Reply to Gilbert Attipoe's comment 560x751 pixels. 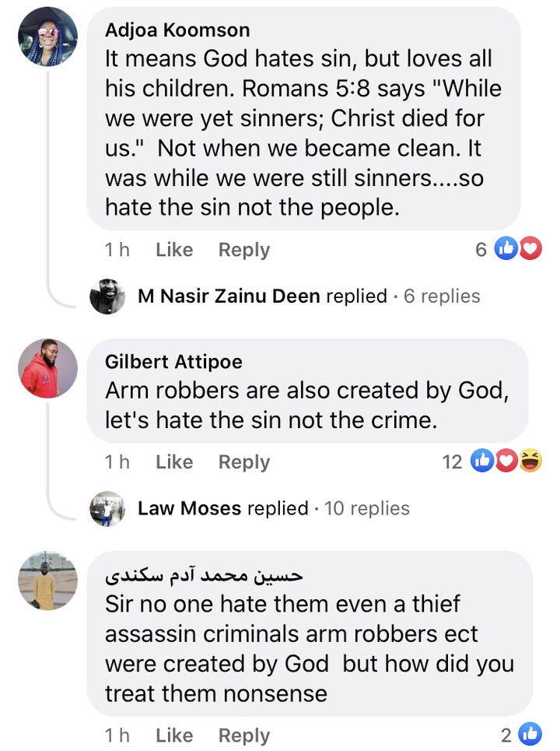[x=244, y=461]
